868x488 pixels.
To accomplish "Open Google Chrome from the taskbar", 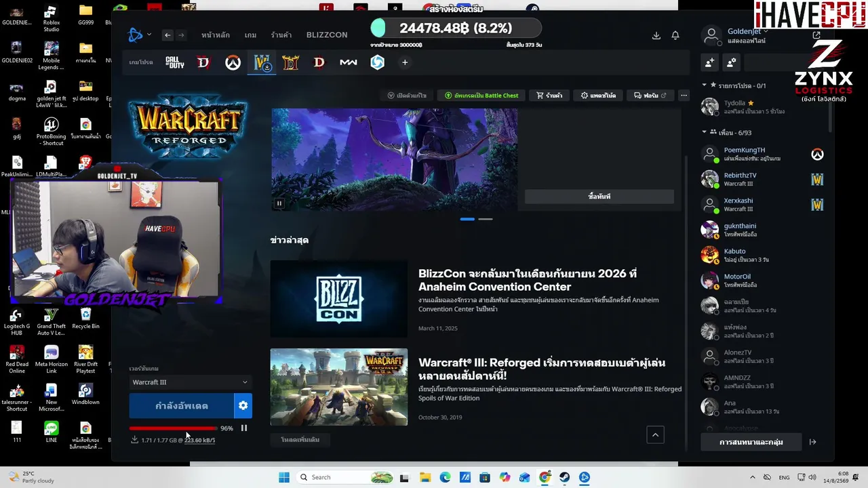I will pyautogui.click(x=545, y=477).
